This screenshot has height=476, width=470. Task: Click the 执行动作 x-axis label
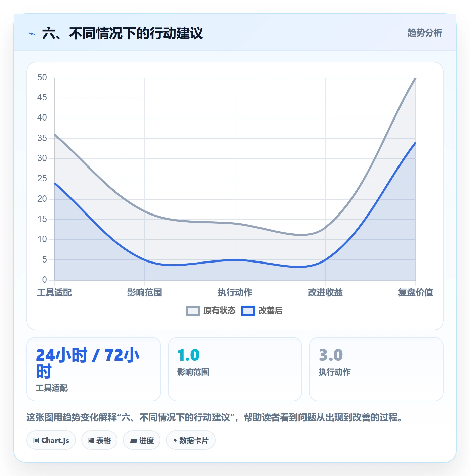235,293
